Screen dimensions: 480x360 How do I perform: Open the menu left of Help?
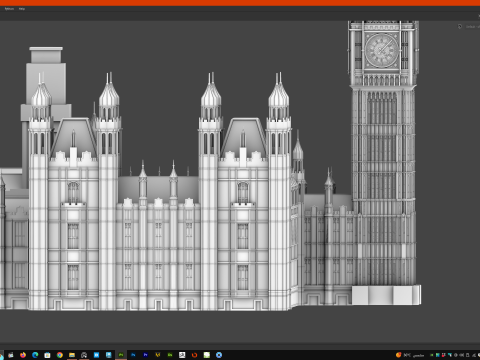tap(9, 9)
